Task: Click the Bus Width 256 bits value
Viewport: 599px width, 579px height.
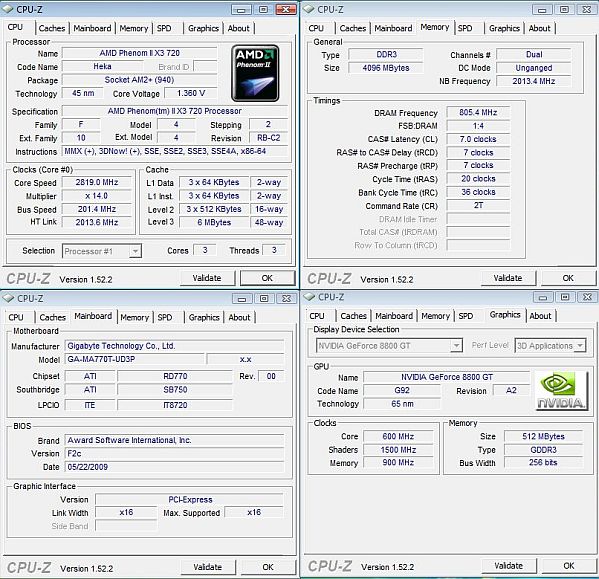Action: (543, 463)
